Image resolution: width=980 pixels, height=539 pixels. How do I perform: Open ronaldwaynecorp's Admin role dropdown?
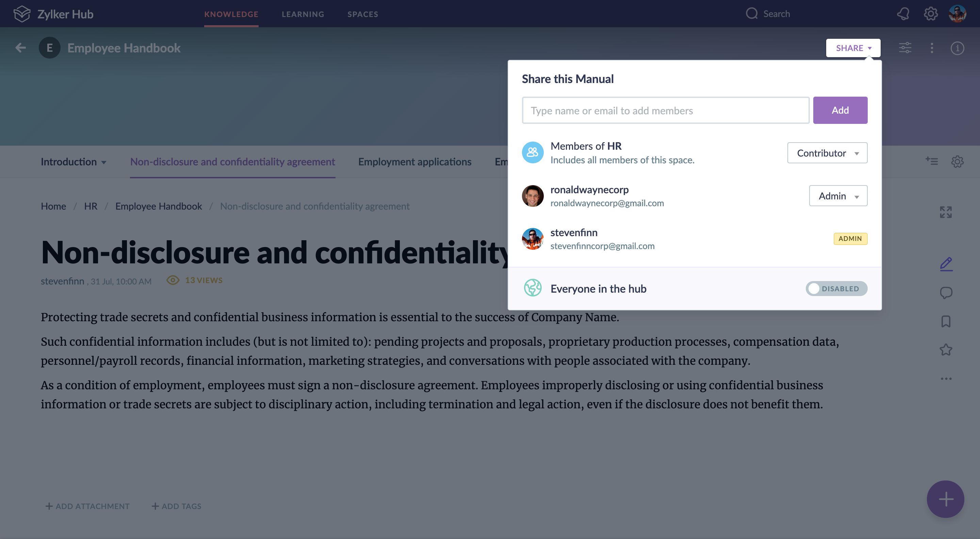(838, 196)
